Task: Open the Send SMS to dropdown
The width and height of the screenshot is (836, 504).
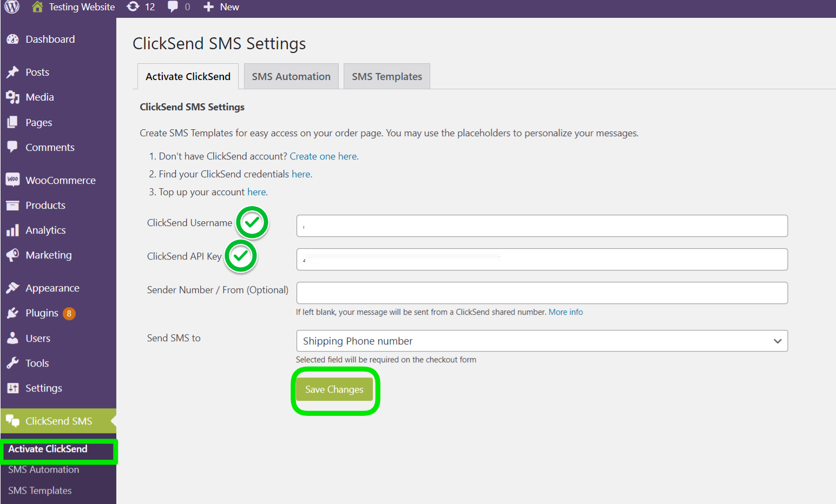Action: [x=542, y=341]
